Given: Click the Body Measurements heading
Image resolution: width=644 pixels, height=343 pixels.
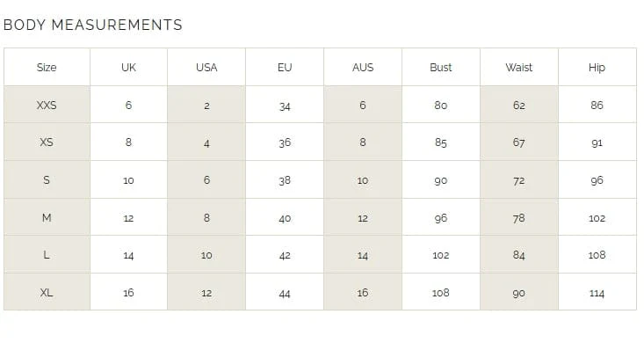Looking at the screenshot, I should pyautogui.click(x=93, y=25).
